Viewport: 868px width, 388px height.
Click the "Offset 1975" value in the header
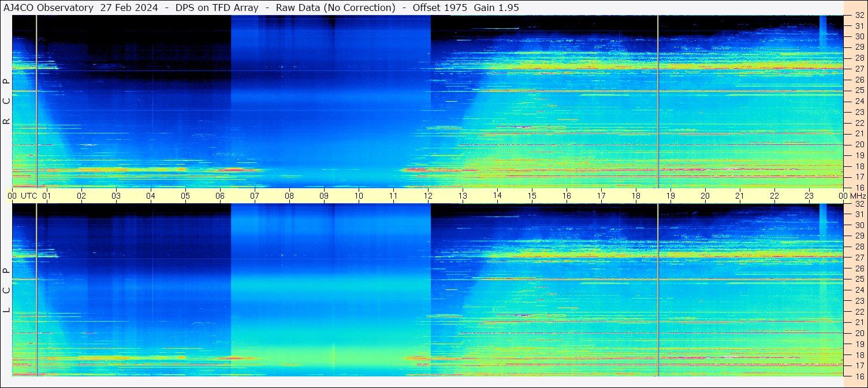[440, 8]
